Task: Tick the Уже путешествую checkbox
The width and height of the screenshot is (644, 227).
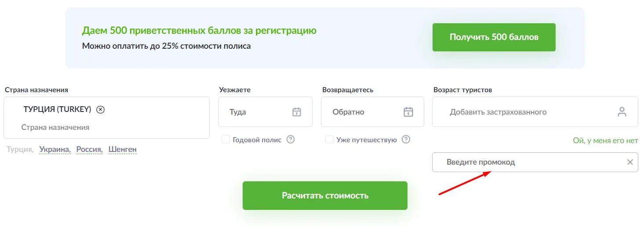Action: 329,140
